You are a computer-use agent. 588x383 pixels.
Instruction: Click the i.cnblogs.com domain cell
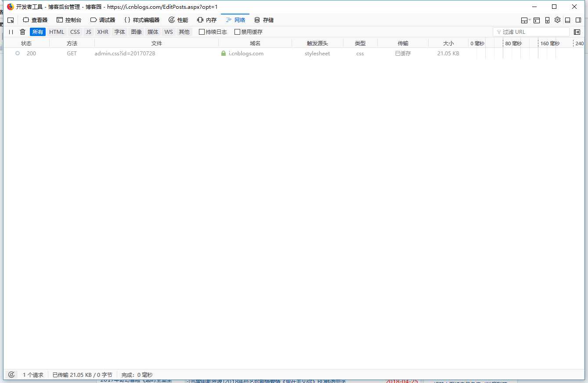tap(246, 54)
